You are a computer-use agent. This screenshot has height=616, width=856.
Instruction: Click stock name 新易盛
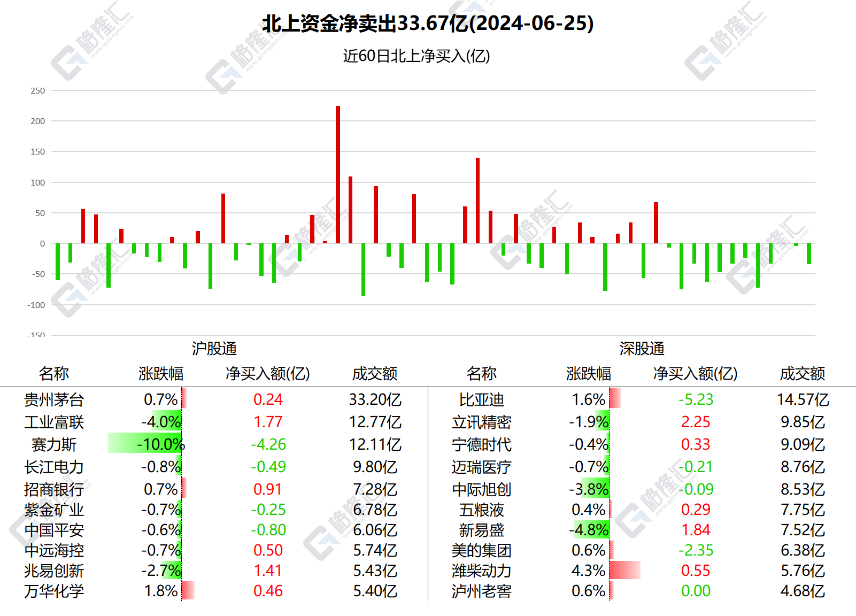(x=482, y=530)
